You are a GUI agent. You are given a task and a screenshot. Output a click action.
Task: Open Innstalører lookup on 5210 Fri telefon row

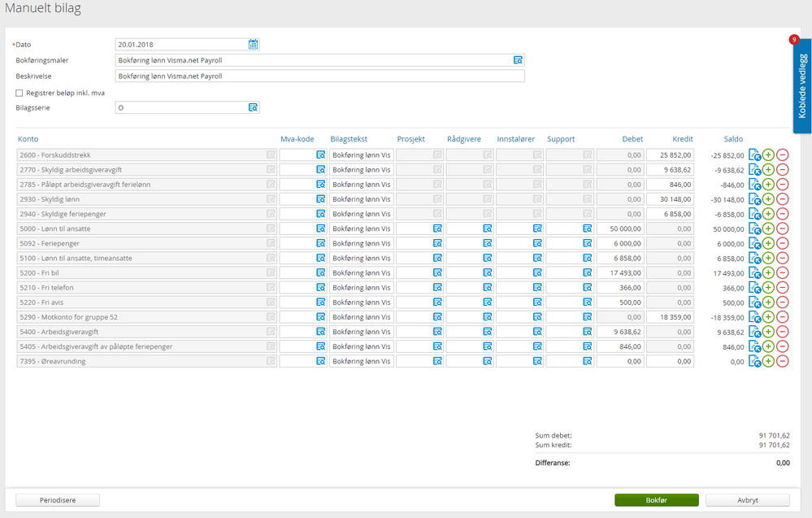537,288
